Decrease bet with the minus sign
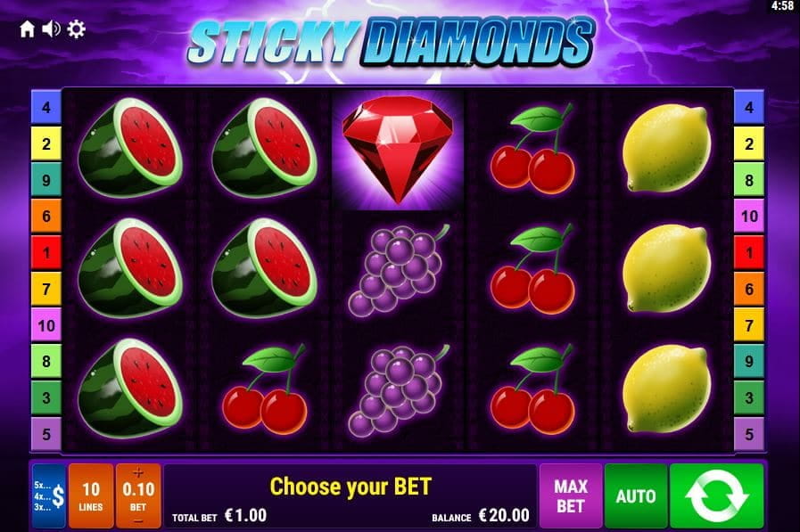 (138, 520)
